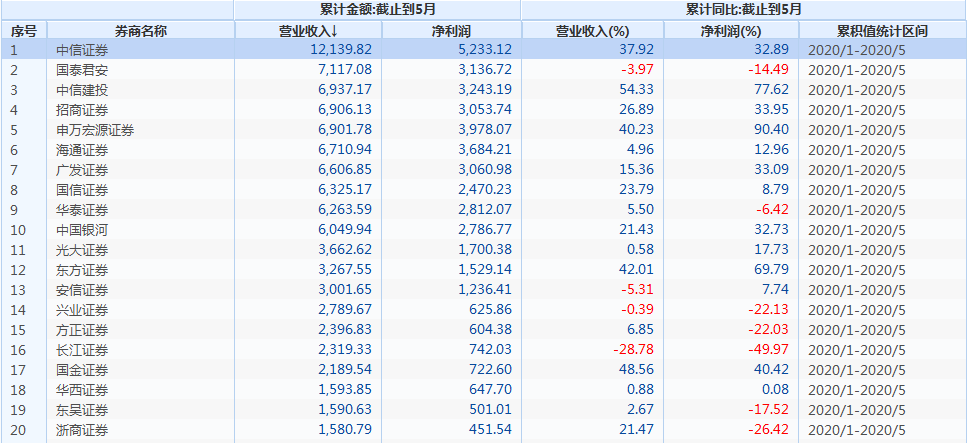Select the 华西证券 cell
Screen dimensions: 967x443
[x=82, y=391]
